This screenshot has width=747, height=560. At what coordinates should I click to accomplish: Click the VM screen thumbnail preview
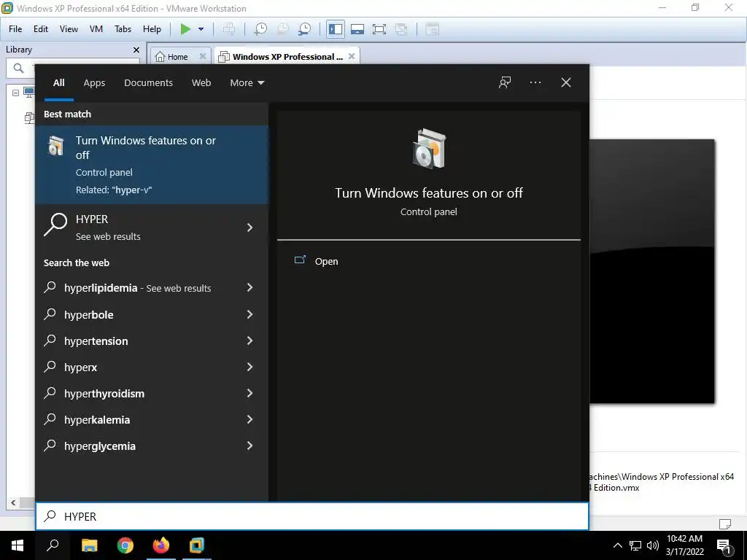[x=652, y=271]
